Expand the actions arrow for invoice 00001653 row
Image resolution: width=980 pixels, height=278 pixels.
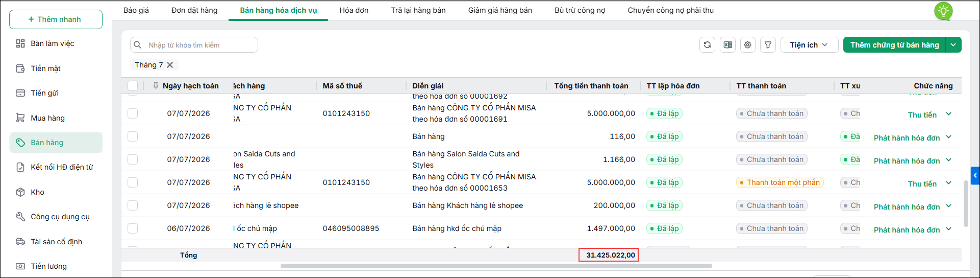point(948,183)
